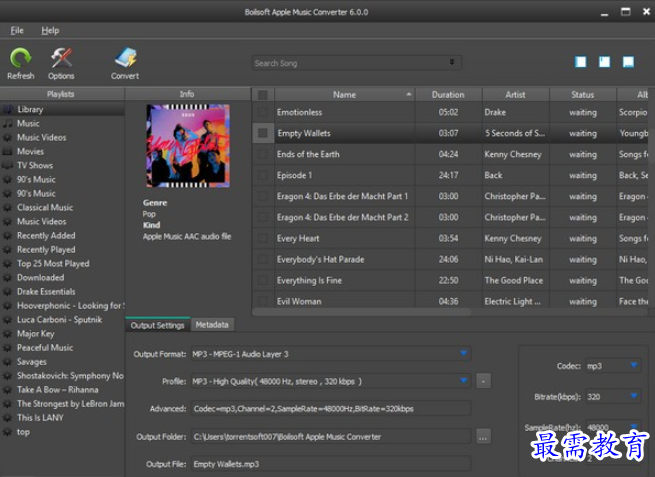Select the first layout view icon

[581, 62]
